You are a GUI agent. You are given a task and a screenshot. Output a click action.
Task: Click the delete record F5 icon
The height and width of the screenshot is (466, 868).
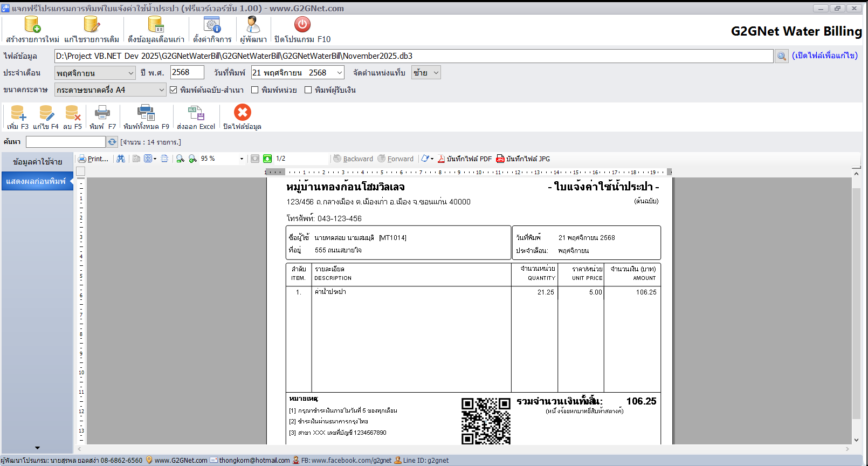72,113
